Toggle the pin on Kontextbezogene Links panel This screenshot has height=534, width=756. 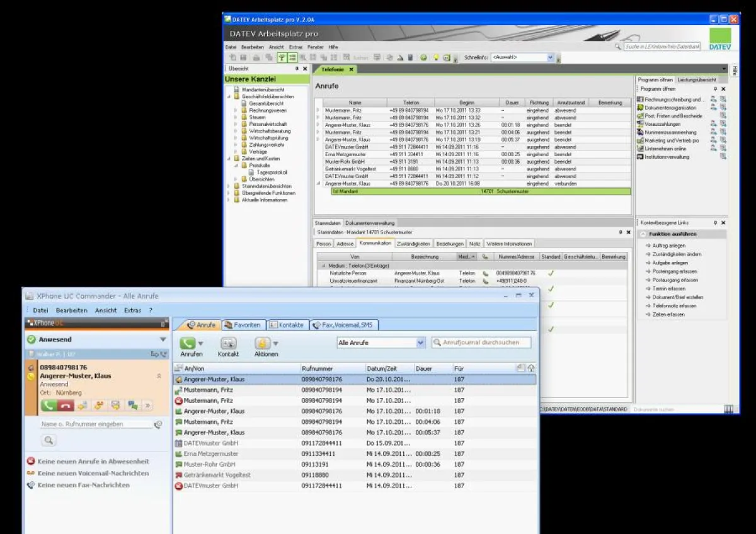pyautogui.click(x=715, y=223)
